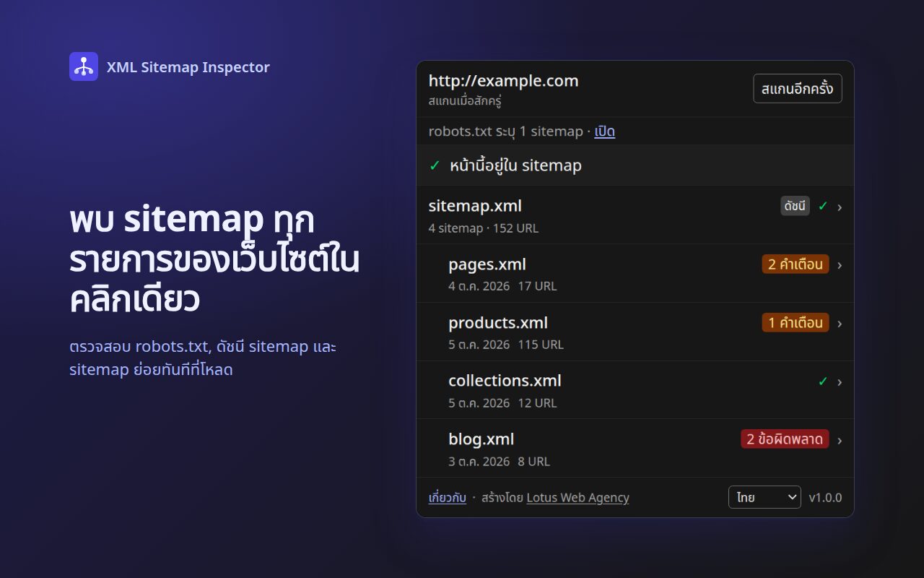
Task: Click the 5 ต.ค. 2026 115 URL details
Action: coord(506,345)
